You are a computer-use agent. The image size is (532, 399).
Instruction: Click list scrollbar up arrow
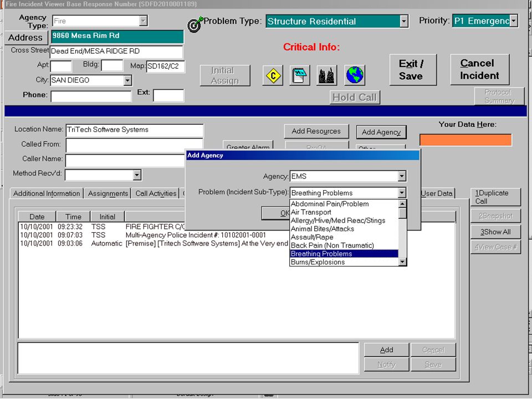(x=402, y=203)
